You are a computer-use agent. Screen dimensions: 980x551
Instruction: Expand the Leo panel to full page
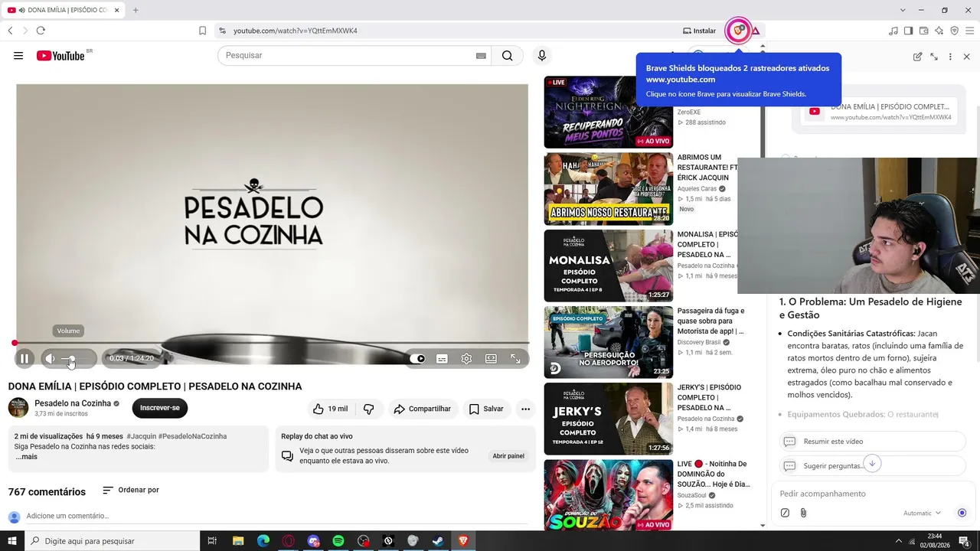click(x=934, y=57)
